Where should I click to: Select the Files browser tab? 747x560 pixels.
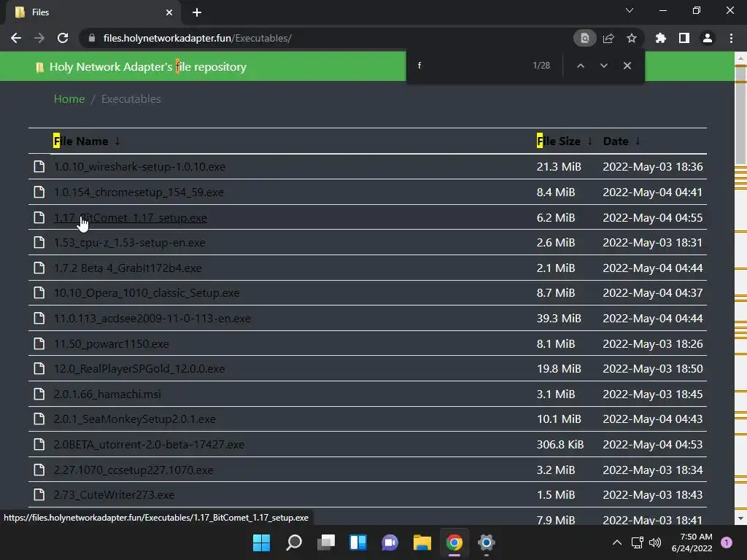[93, 12]
